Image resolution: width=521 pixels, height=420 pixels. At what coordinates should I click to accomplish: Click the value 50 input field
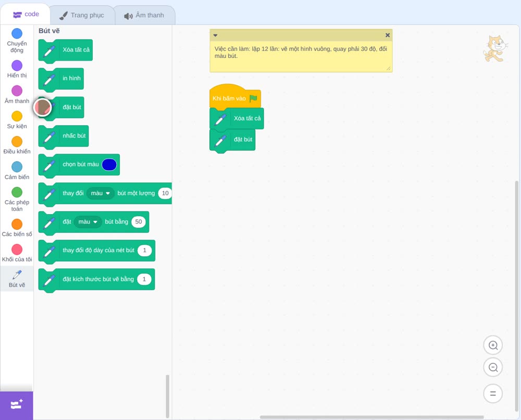point(139,221)
